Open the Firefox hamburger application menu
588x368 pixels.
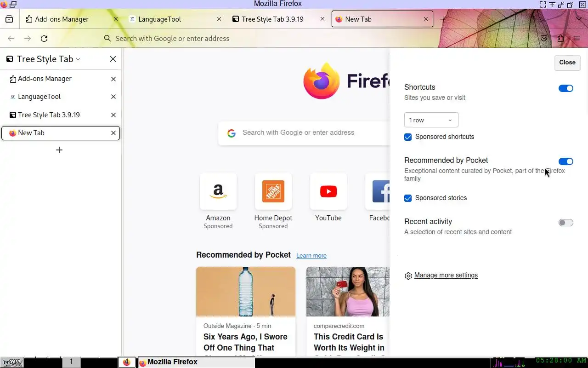pyautogui.click(x=577, y=39)
